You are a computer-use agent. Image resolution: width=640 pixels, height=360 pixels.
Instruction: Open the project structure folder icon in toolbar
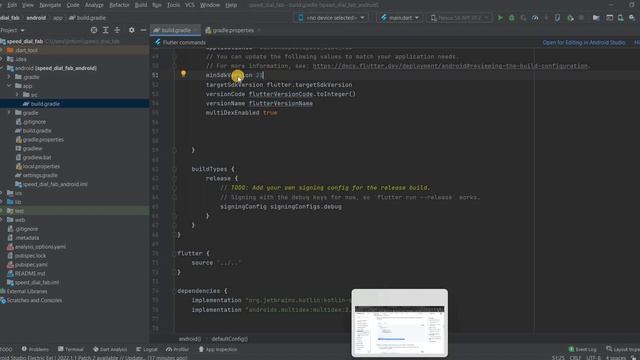coord(596,18)
